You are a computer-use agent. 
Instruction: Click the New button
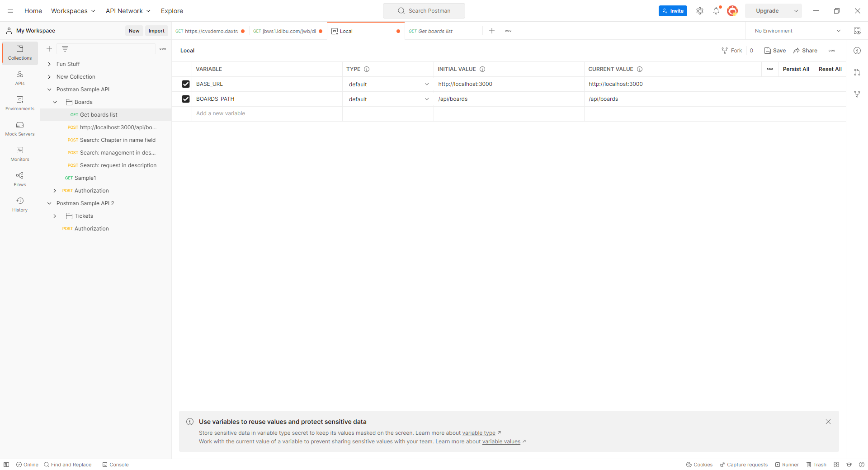(x=134, y=31)
